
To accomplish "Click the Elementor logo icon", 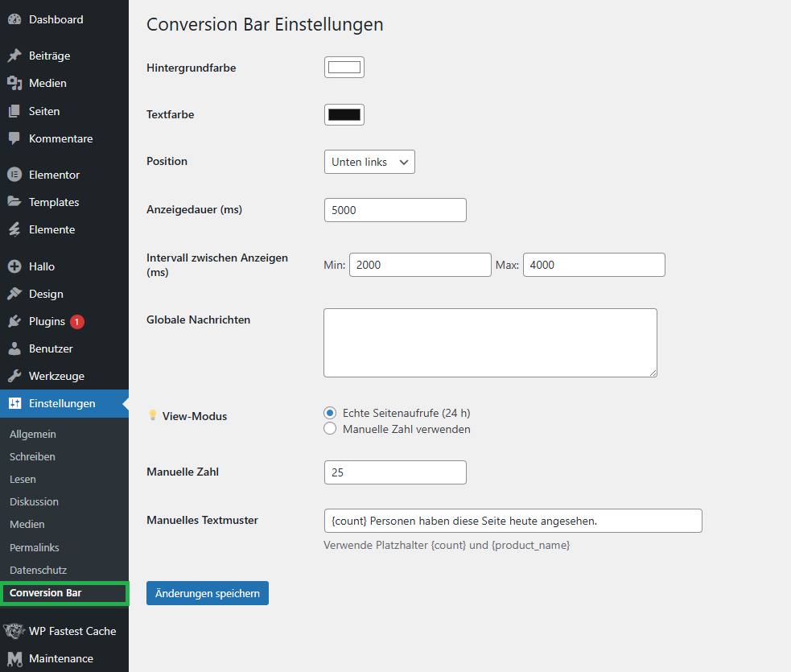I will (x=14, y=175).
